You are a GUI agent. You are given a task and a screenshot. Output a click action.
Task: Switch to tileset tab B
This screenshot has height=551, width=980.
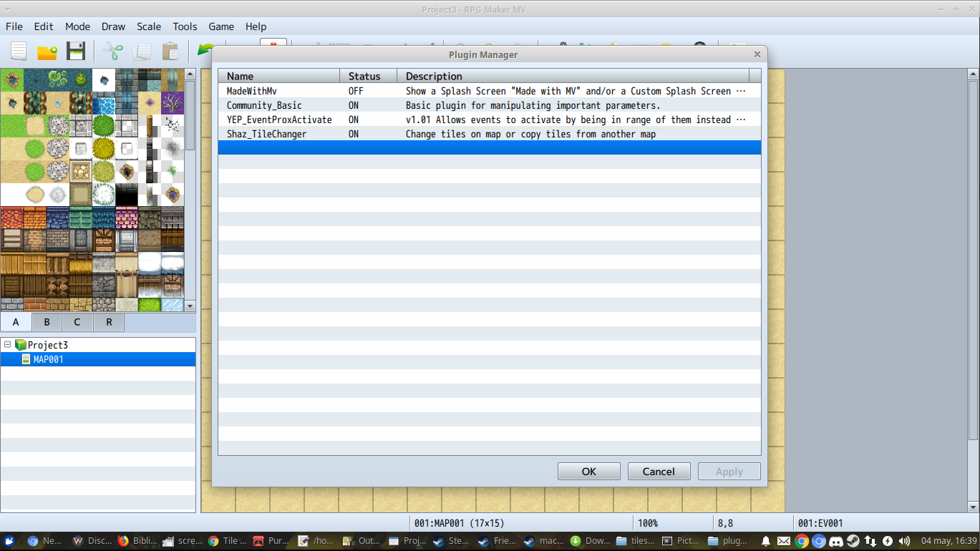tap(47, 322)
